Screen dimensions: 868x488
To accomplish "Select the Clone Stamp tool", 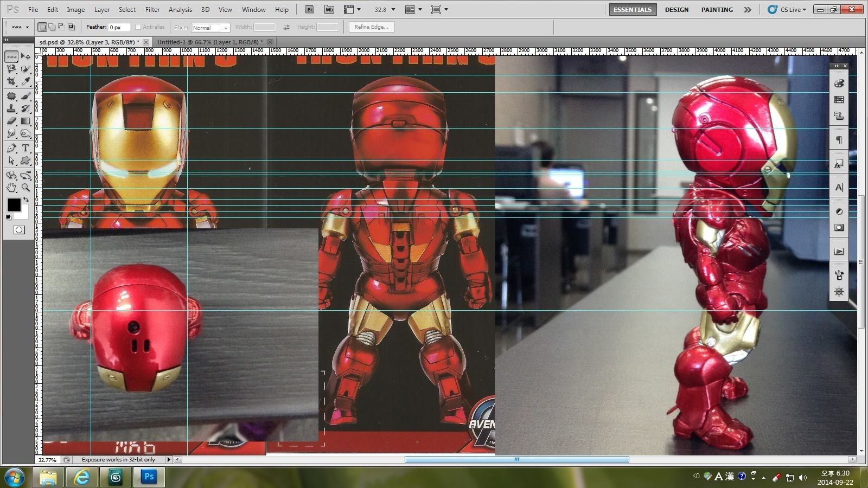I will click(x=11, y=108).
